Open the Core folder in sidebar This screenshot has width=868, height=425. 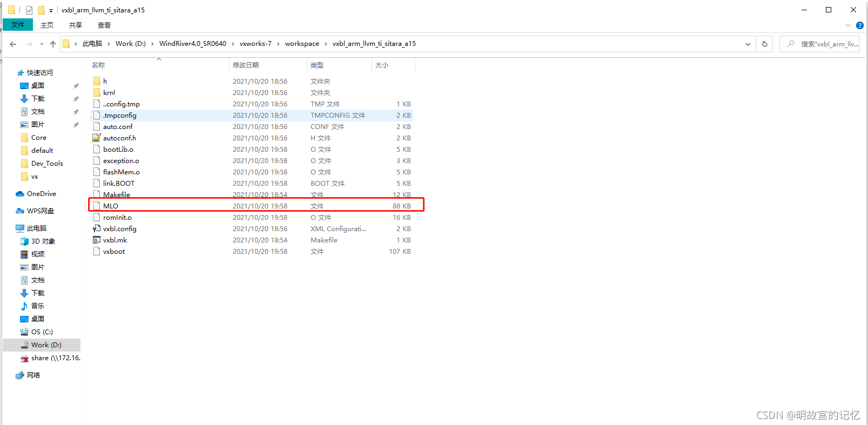(39, 138)
